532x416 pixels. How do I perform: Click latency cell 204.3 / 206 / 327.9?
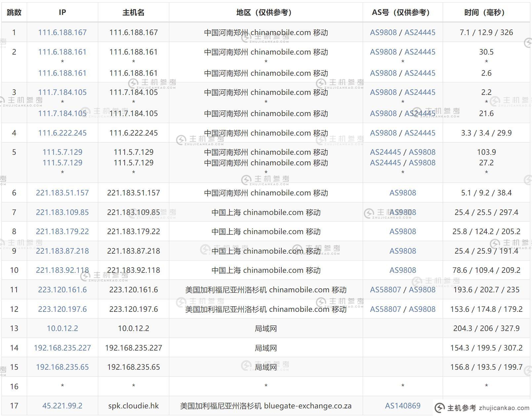point(486,328)
